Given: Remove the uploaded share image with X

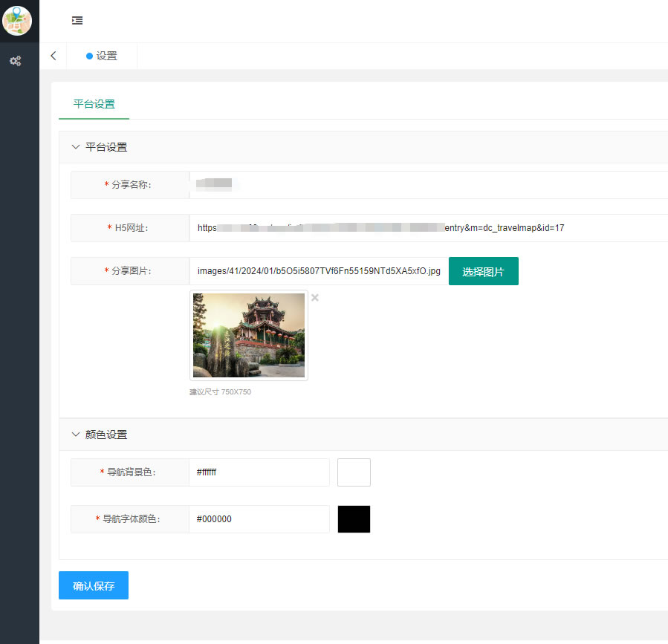Looking at the screenshot, I should pyautogui.click(x=315, y=298).
